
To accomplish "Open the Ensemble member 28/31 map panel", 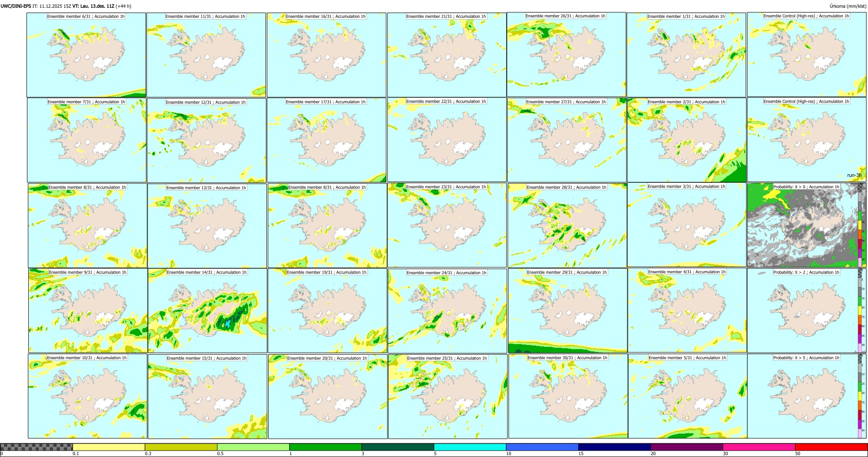I will 567,225.
